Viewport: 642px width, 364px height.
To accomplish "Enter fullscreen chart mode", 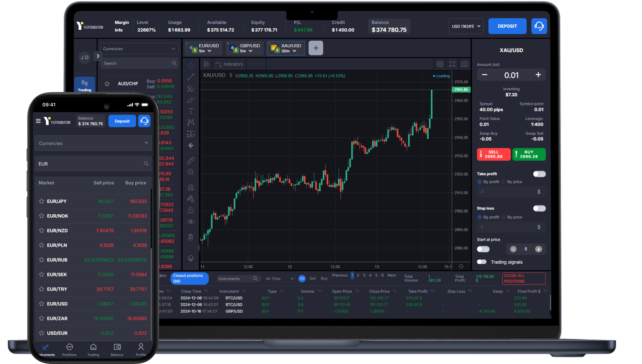I will pos(452,64).
